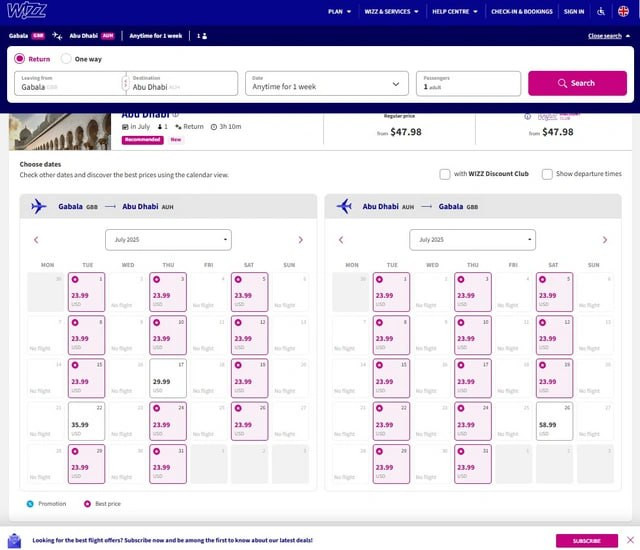Select outbound July 22 priced 35.99
640x550 pixels.
click(87, 421)
